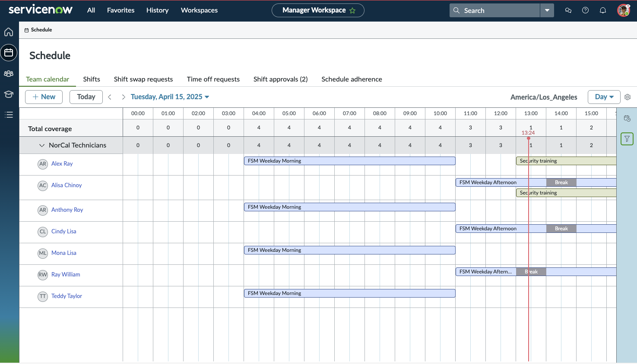637x364 pixels.
Task: Collapse the NorCal Technicians group
Action: pos(42,145)
